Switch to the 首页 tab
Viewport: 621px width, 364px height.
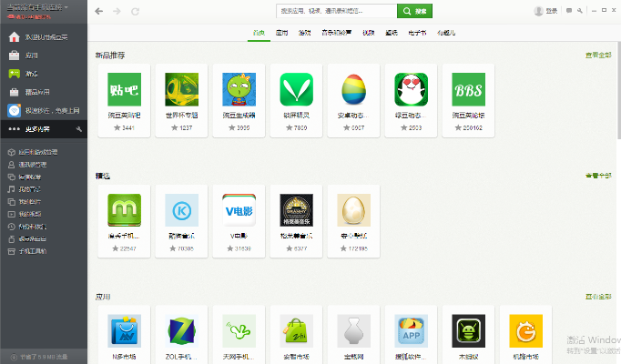tap(259, 33)
